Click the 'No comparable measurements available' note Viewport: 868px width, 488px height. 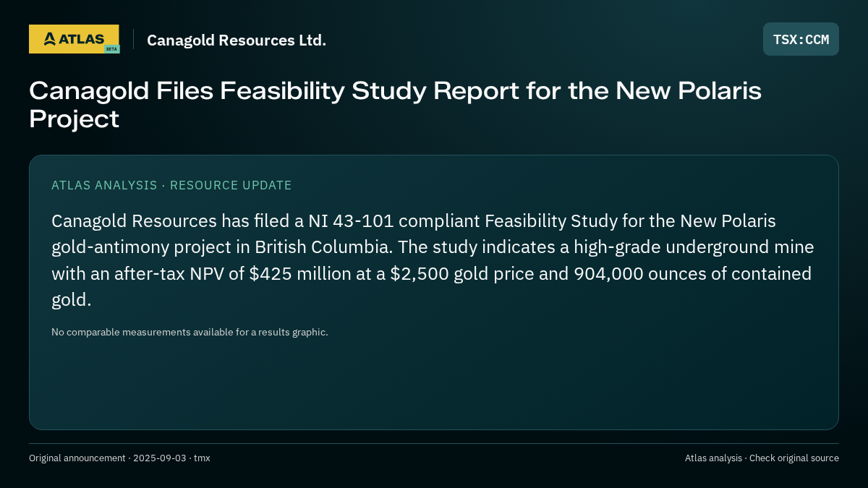coord(190,332)
